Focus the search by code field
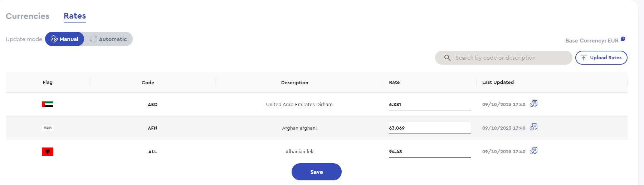 [503, 57]
